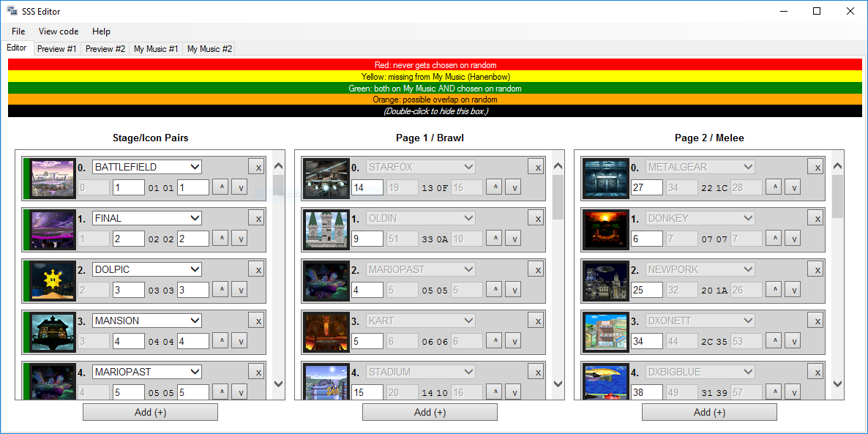The height and width of the screenshot is (434, 868).
Task: Move KART up on Page 1
Action: [x=494, y=342]
